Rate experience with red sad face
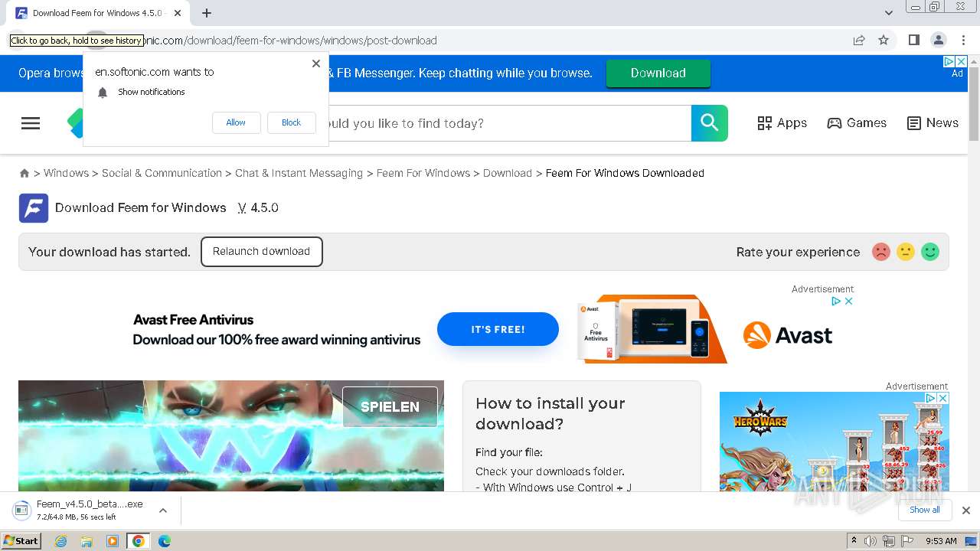Screen dimensions: 980x551 pyautogui.click(x=881, y=252)
